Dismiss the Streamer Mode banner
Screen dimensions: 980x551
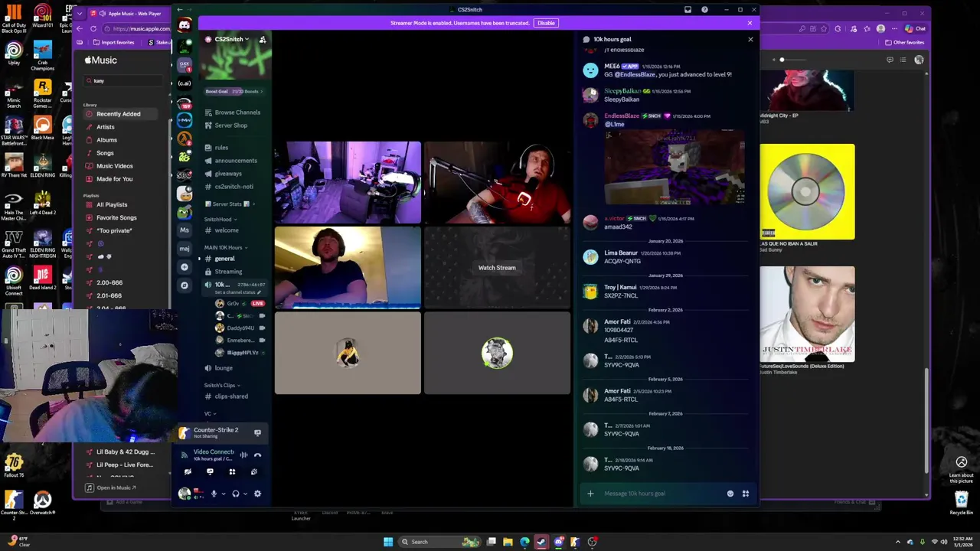point(750,23)
